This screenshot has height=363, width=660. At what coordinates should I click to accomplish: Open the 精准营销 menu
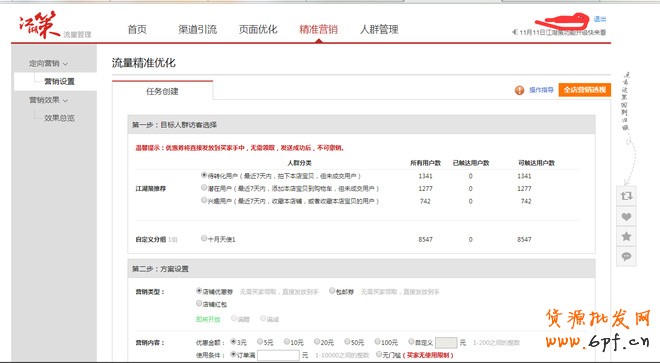tap(319, 29)
